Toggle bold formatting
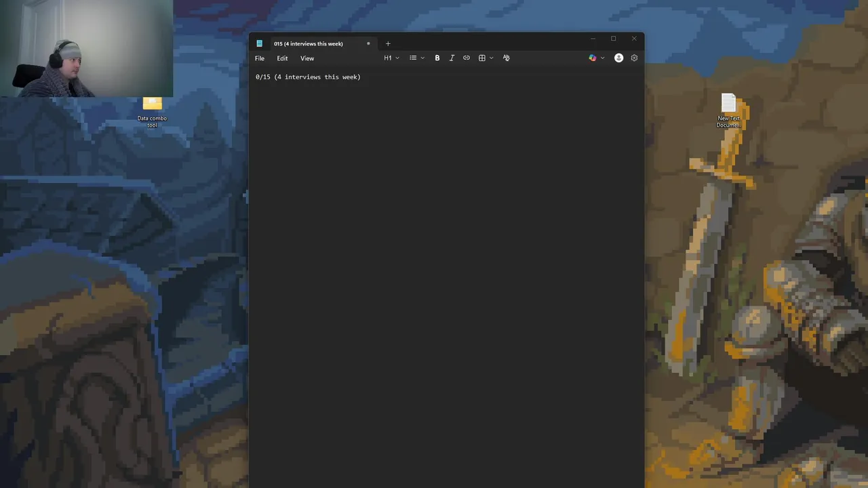The image size is (868, 488). click(x=437, y=58)
